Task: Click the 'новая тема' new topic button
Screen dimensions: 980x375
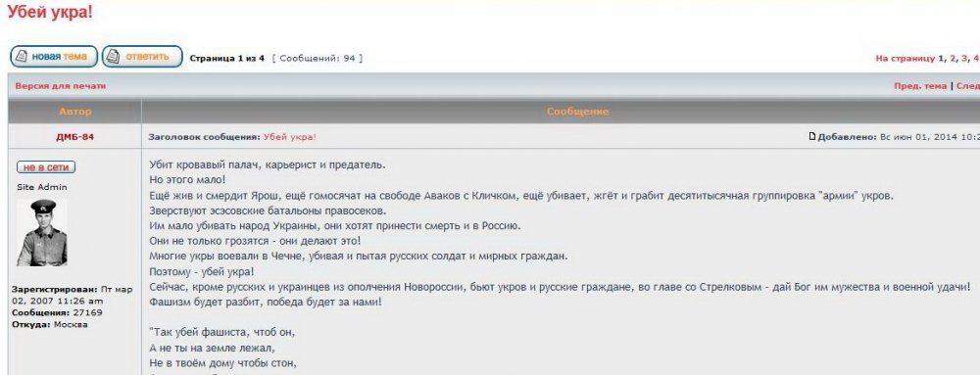Action: tap(54, 57)
